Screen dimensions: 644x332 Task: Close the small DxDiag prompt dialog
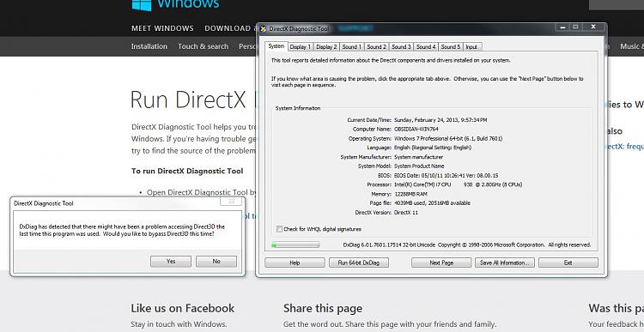(231, 201)
